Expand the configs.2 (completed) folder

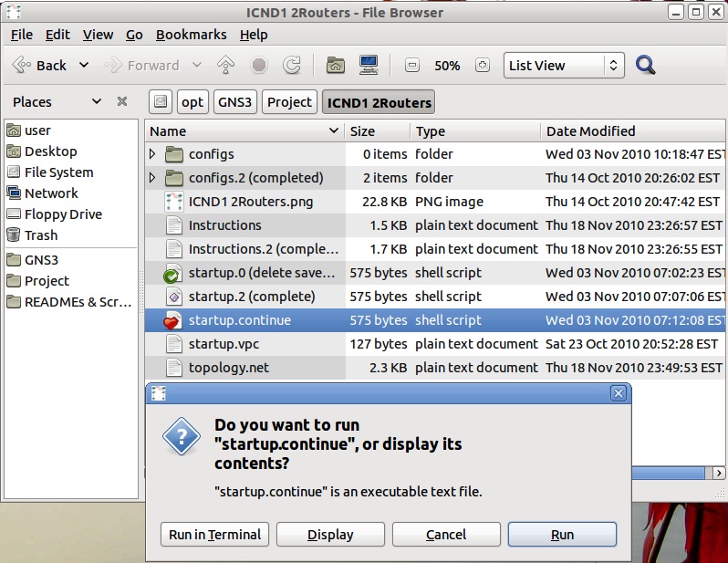153,178
